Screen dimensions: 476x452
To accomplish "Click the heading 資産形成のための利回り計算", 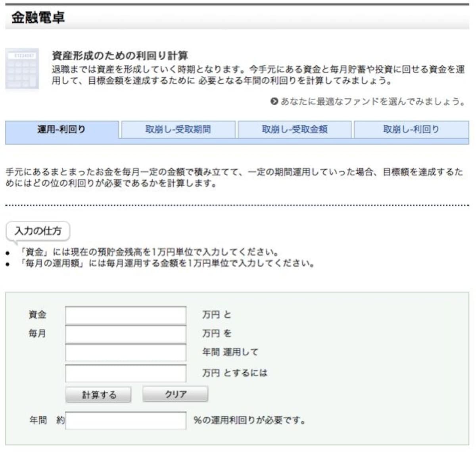I will [120, 56].
